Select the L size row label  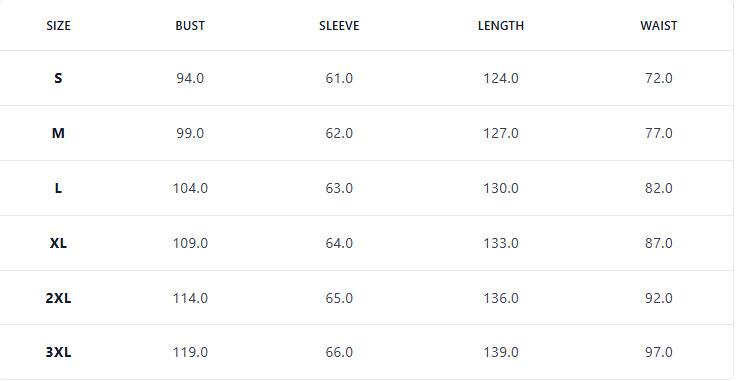click(x=58, y=188)
